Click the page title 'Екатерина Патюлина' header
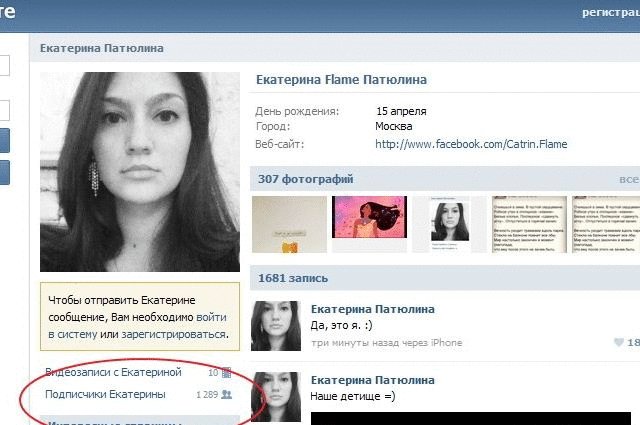This screenshot has width=640, height=425. coord(102,48)
